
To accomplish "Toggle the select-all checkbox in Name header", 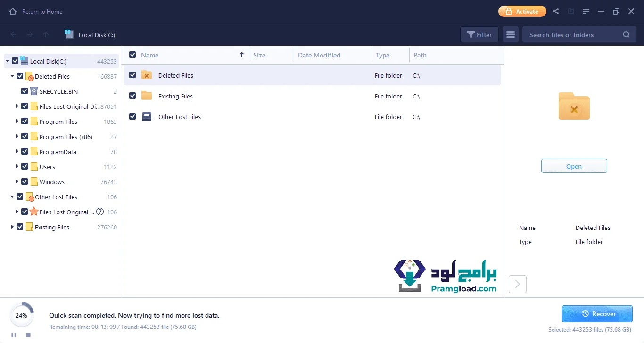I will (x=132, y=55).
